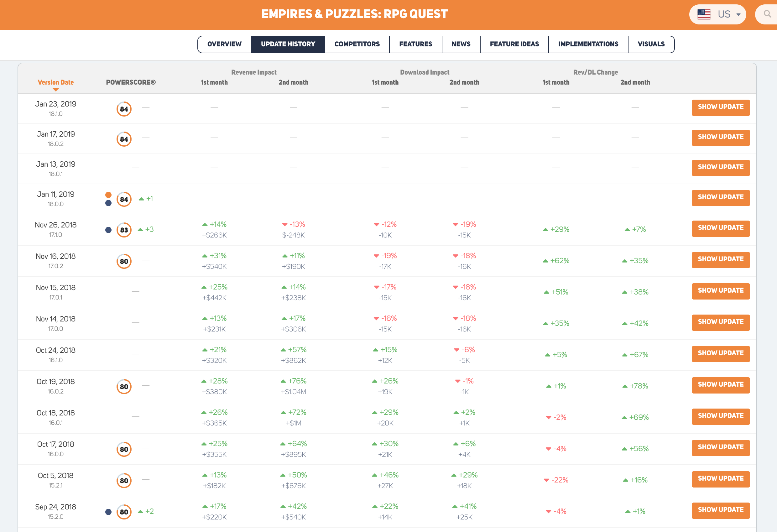
Task: Click the orange dot marker on Jan 11, 2019 row
Action: point(108,195)
